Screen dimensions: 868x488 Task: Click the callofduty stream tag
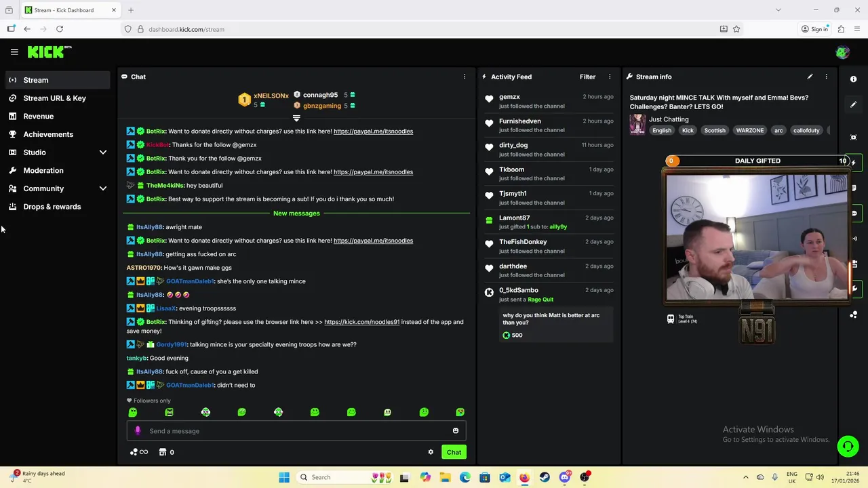click(806, 130)
